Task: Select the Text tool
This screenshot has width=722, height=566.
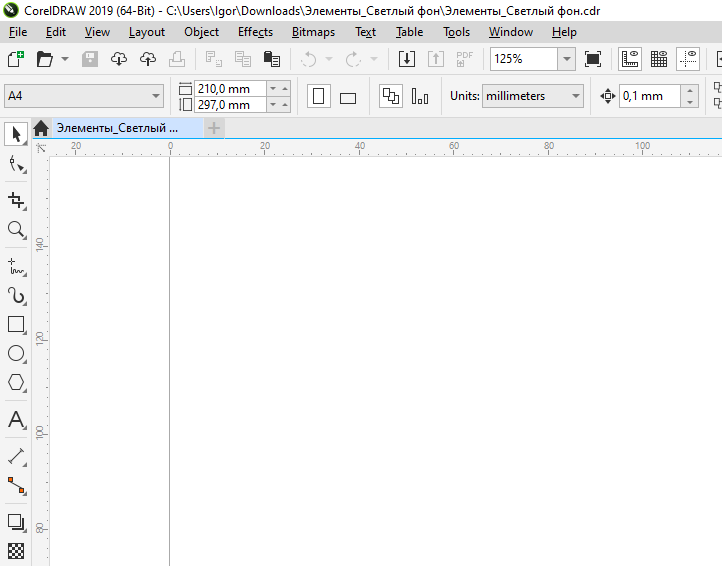Action: (16, 420)
